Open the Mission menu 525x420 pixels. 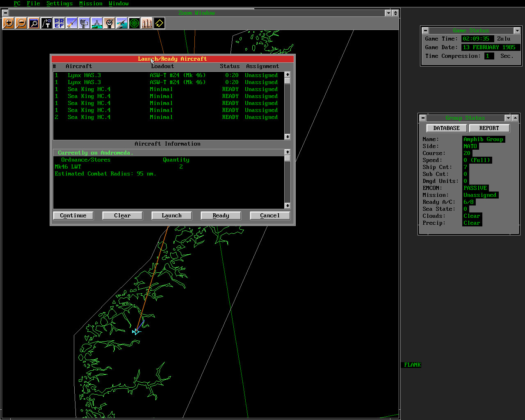[91, 3]
